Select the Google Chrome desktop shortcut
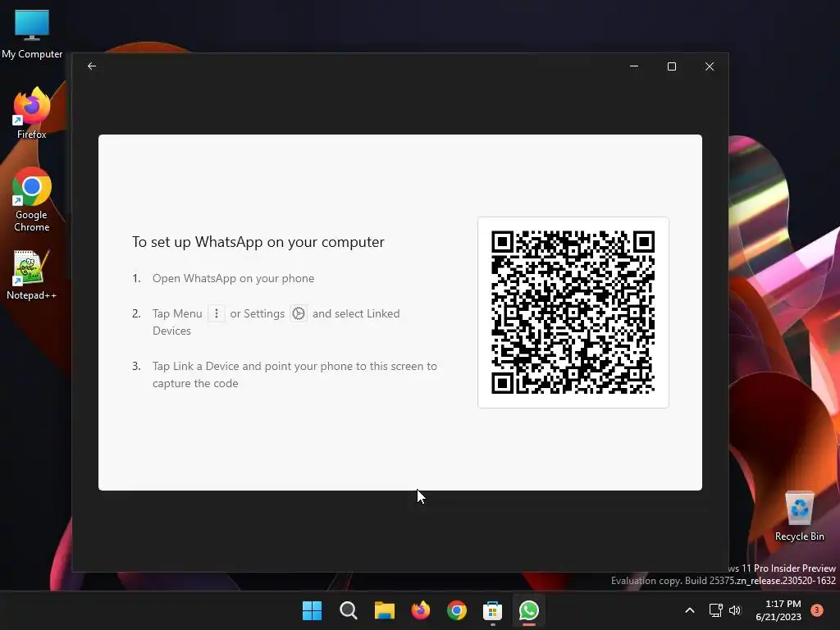 click(32, 200)
